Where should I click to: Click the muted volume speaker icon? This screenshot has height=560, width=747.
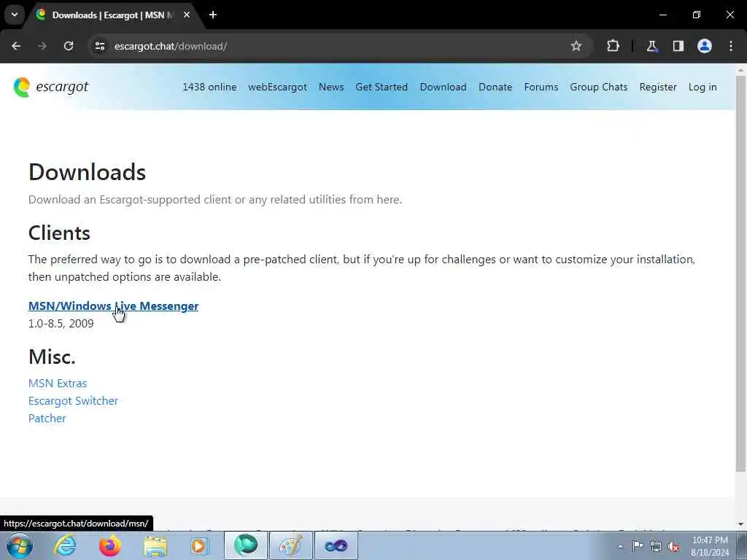point(673,546)
